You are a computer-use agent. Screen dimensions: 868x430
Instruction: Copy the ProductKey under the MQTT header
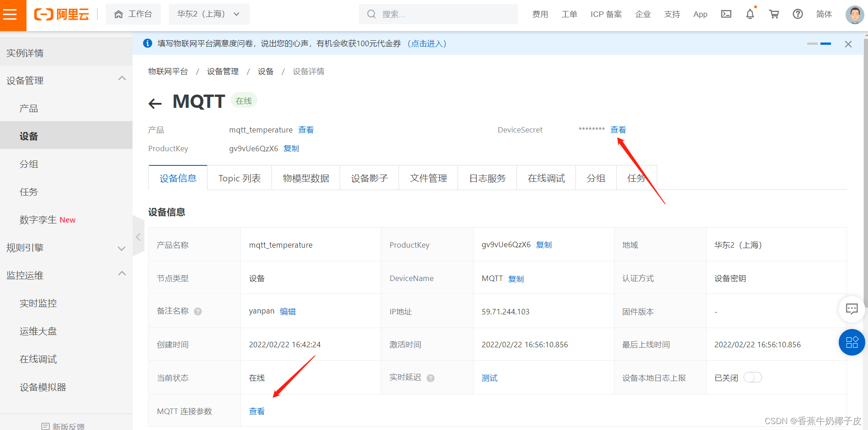[x=291, y=149]
